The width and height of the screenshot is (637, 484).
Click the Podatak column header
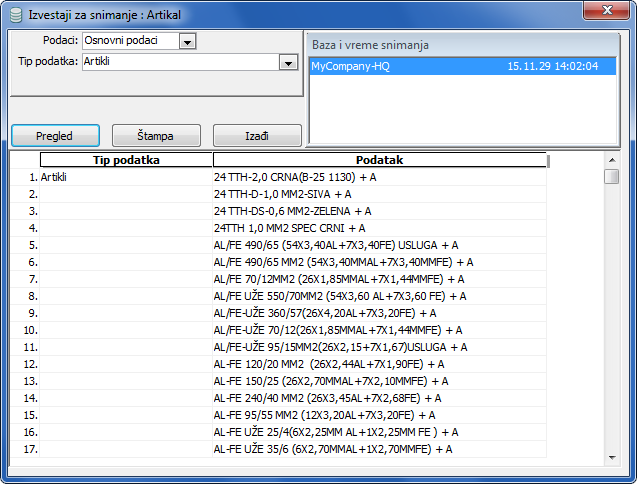pyautogui.click(x=380, y=160)
